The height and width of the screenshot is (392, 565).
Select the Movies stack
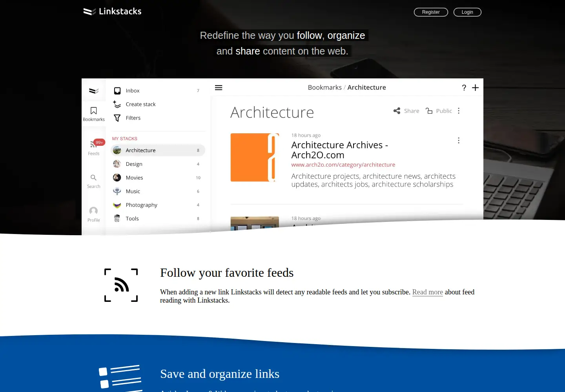tap(158, 178)
